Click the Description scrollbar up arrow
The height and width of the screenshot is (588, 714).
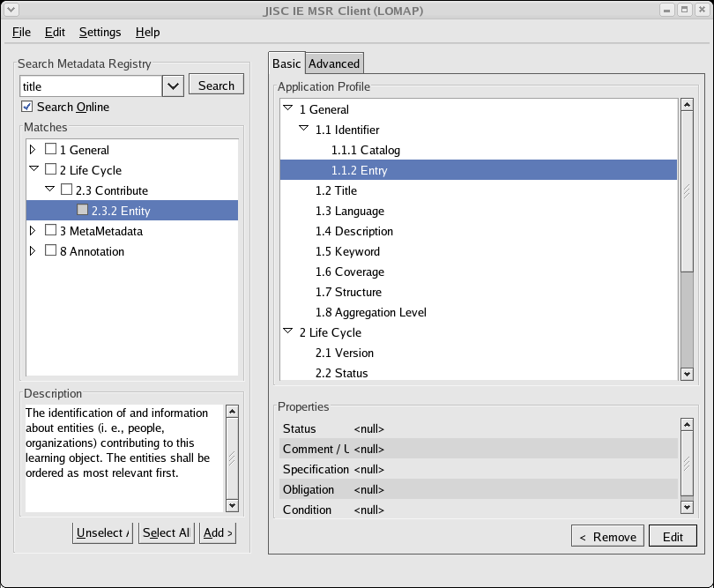[x=232, y=412]
